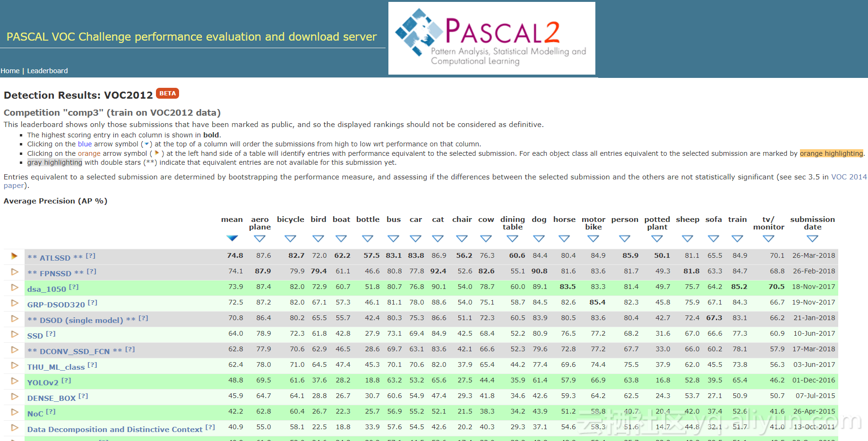This screenshot has width=868, height=441.
Task: Sort by person column arrow
Action: coord(625,238)
